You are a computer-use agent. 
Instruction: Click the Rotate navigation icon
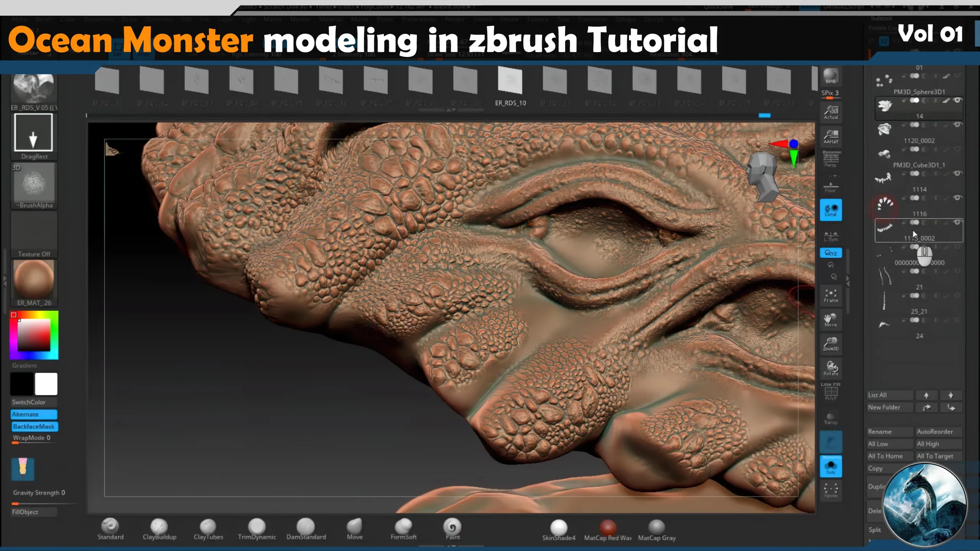[831, 368]
